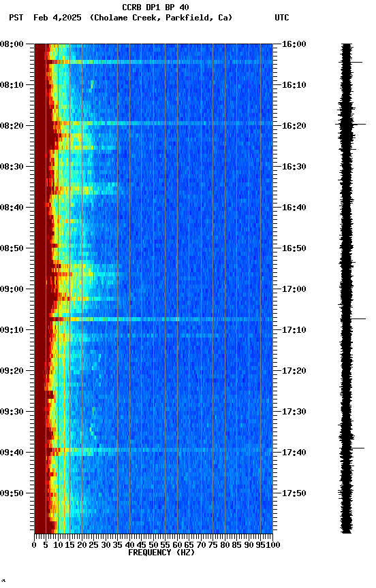This screenshot has height=588, width=376.
Task: Click the 09:50 PST time label
Action: (12, 493)
